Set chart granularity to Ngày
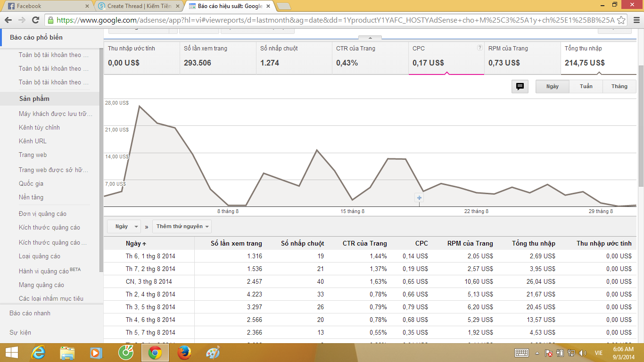Image resolution: width=644 pixels, height=362 pixels. (553, 87)
